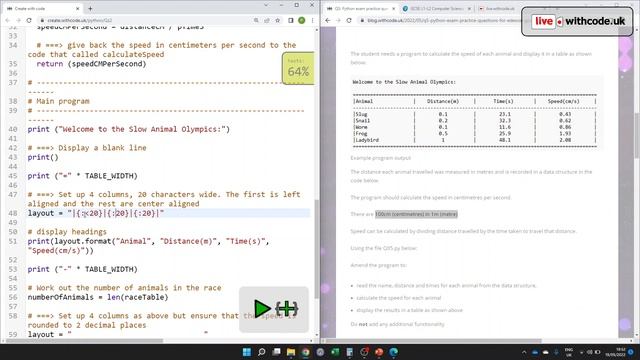The image size is (640, 360).
Task: Click the live withcode.uk overlay logo
Action: [x=578, y=21]
